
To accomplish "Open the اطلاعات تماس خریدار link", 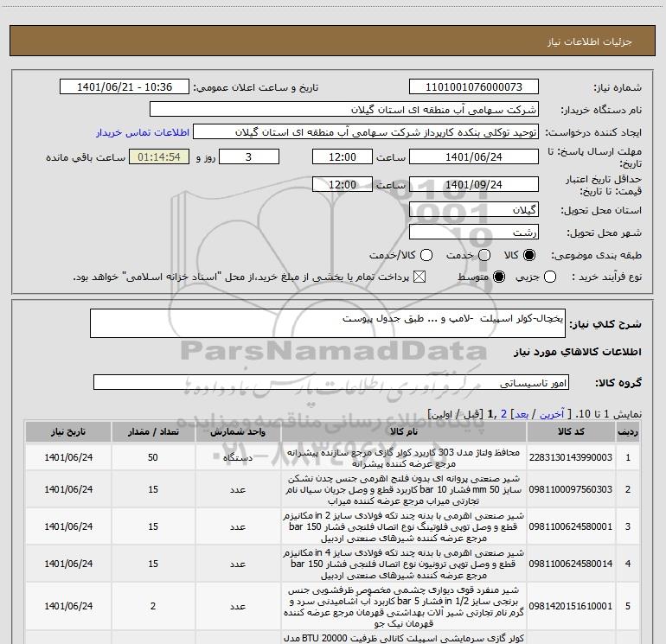I will point(143,132).
